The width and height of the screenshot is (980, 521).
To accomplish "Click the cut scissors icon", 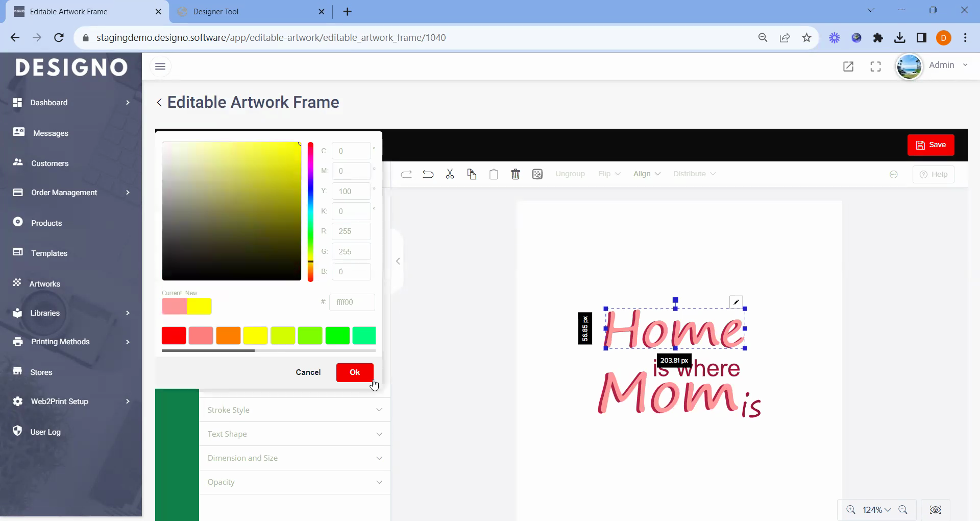I will (x=450, y=174).
